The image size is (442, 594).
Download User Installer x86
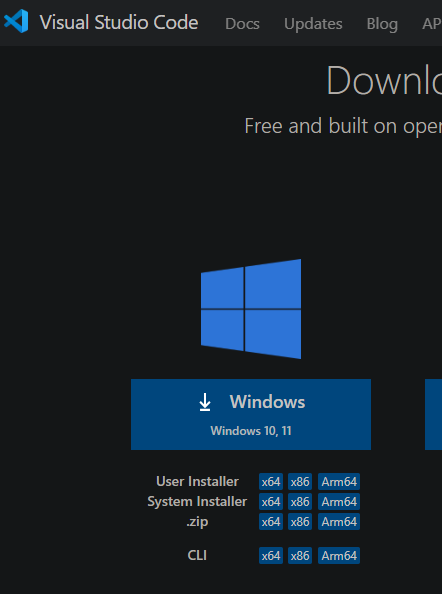[300, 481]
